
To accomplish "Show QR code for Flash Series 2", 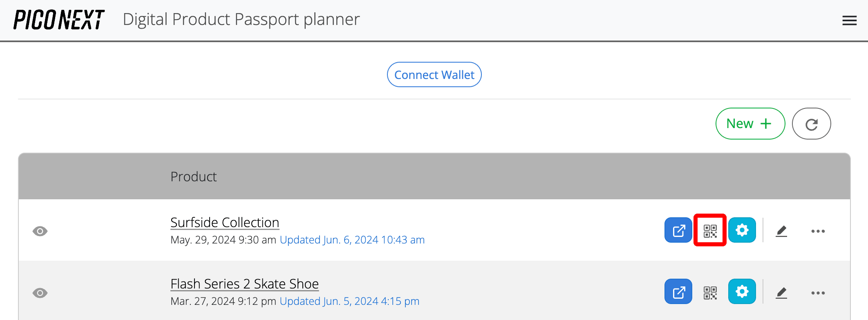I will (710, 293).
